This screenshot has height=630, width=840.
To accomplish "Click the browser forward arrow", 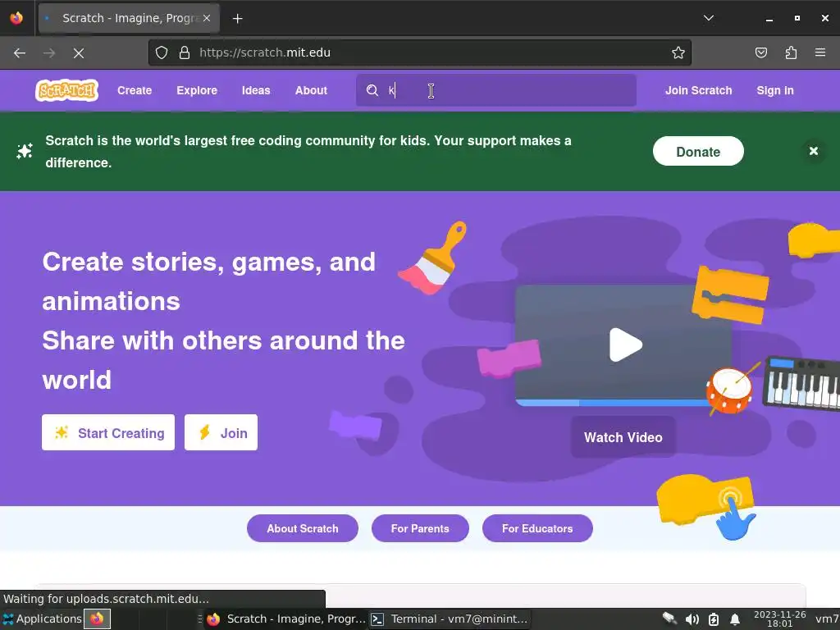I will [x=49, y=53].
